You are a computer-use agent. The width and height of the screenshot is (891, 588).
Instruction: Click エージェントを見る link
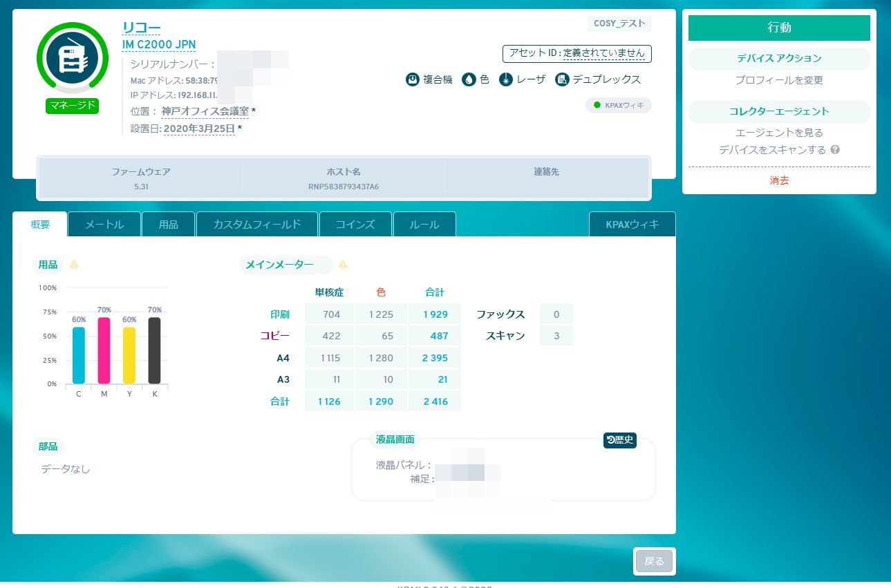[x=779, y=133]
